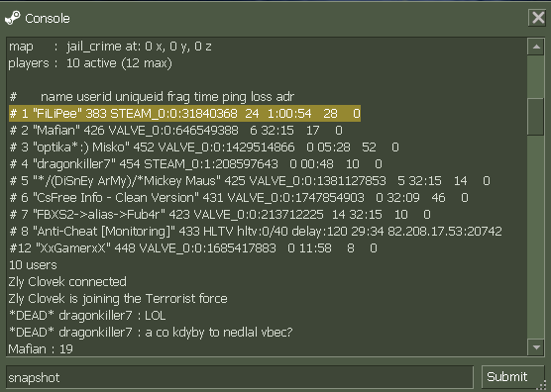Select the highlighted FiLiPee player row

click(x=185, y=114)
